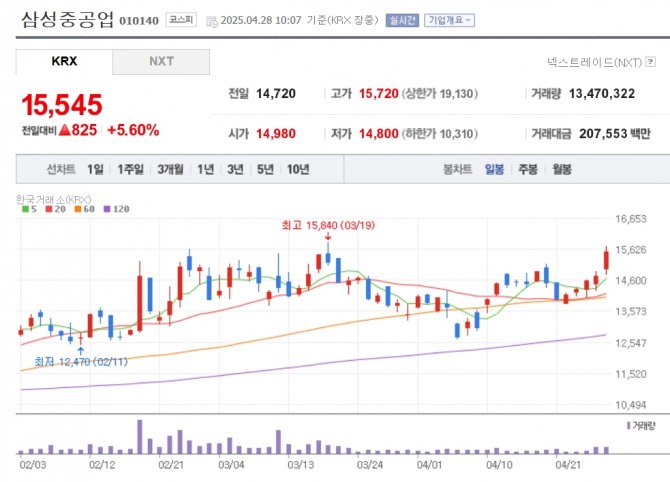Click the tallest volume bar in the chart

click(x=139, y=437)
